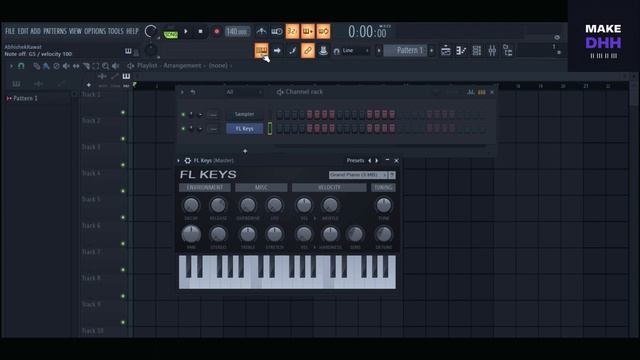Viewport: 640px width, 360px height.
Task: Open the Browser window icon
Action: (508, 51)
